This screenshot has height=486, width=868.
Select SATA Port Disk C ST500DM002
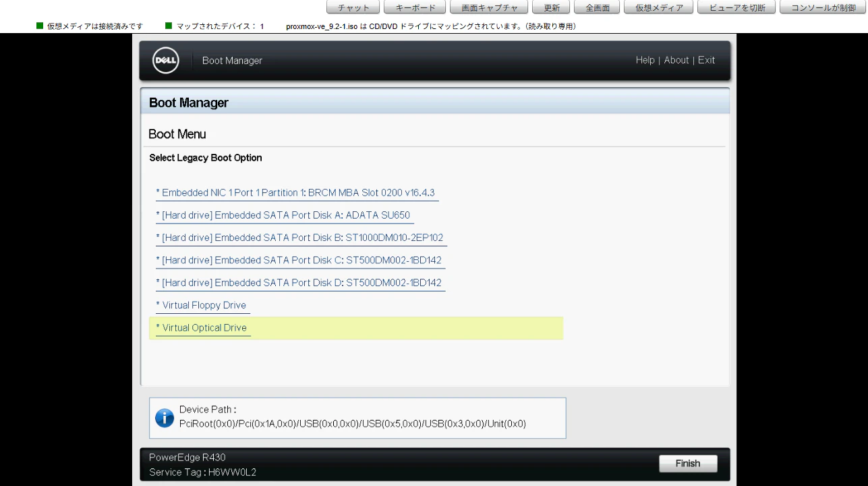tap(300, 260)
